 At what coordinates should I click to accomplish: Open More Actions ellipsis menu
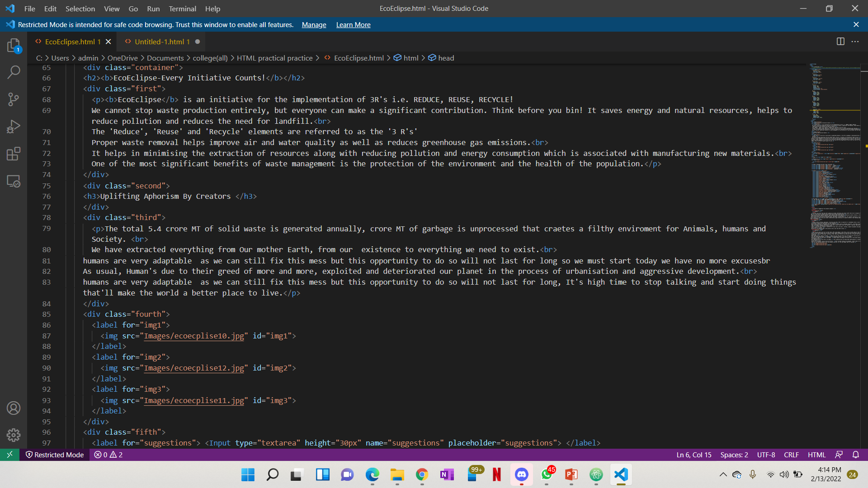click(x=855, y=42)
